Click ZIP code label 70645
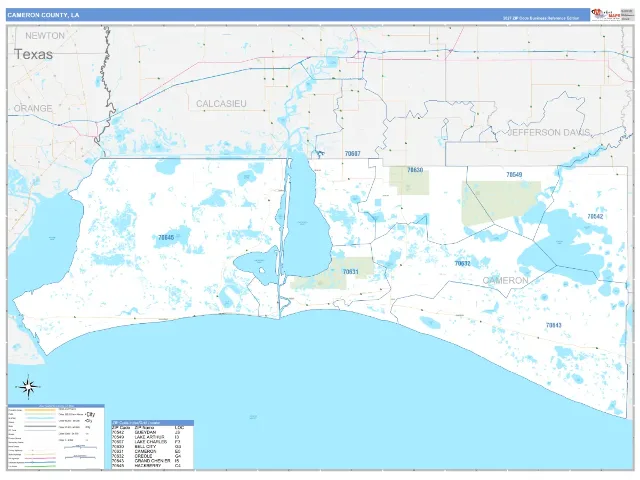Image resolution: width=640 pixels, height=480 pixels. pos(166,238)
